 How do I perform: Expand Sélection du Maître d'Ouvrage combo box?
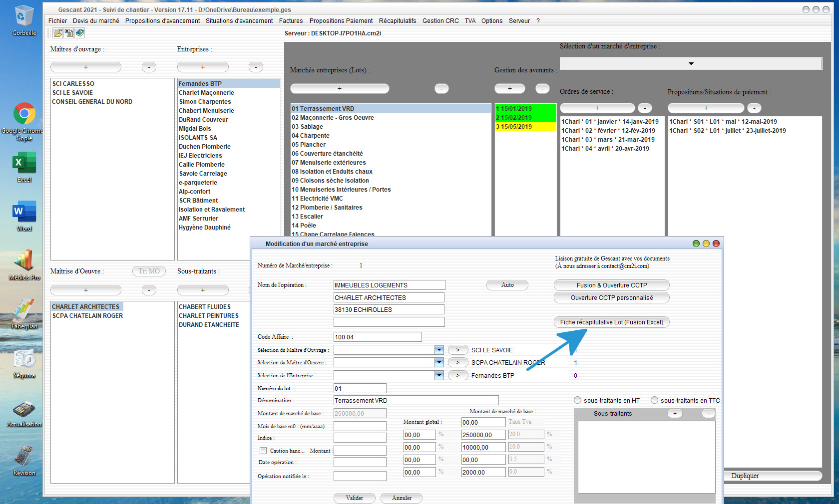(x=439, y=350)
